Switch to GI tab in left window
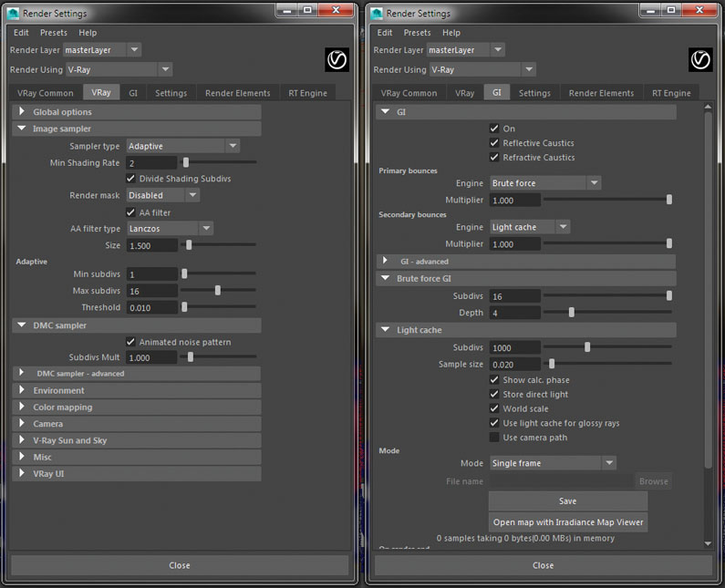The image size is (725, 588). tap(133, 93)
